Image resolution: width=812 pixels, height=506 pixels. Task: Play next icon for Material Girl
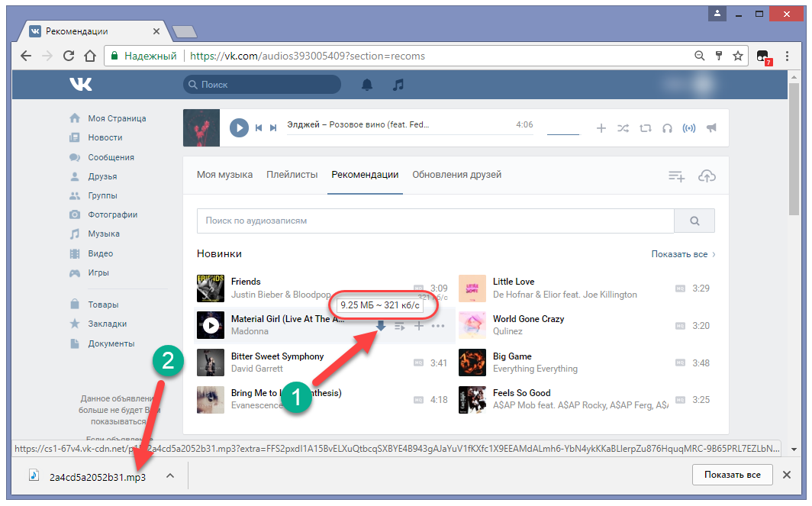(x=399, y=327)
